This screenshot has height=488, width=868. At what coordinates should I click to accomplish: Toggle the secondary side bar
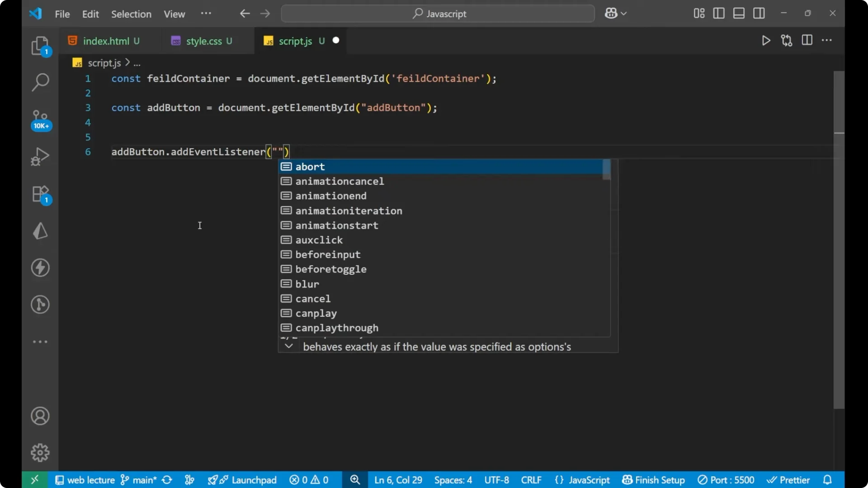(x=759, y=13)
